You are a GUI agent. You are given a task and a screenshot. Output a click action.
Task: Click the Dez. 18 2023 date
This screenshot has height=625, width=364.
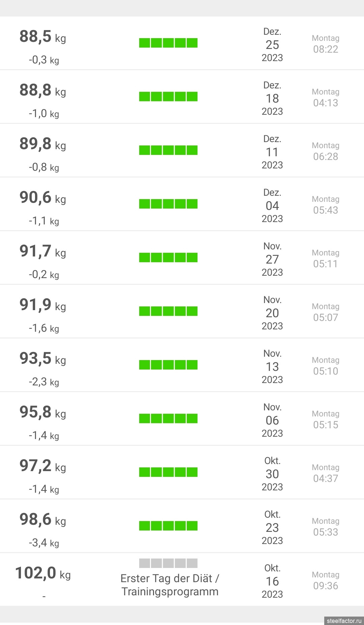[272, 98]
